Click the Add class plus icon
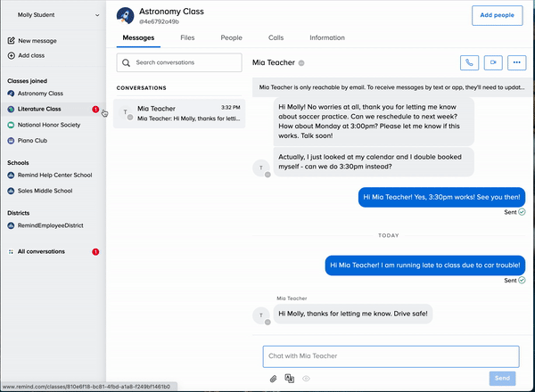 pyautogui.click(x=11, y=55)
